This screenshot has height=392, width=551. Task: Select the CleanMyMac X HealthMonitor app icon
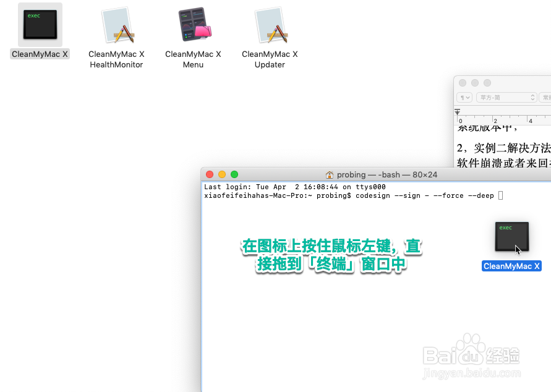coord(119,25)
